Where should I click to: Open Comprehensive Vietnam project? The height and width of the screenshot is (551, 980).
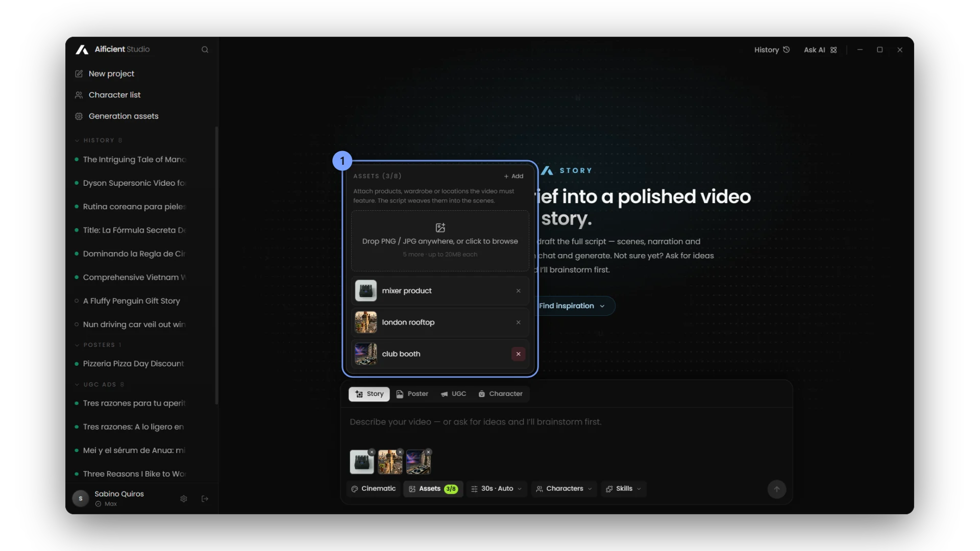pyautogui.click(x=135, y=278)
